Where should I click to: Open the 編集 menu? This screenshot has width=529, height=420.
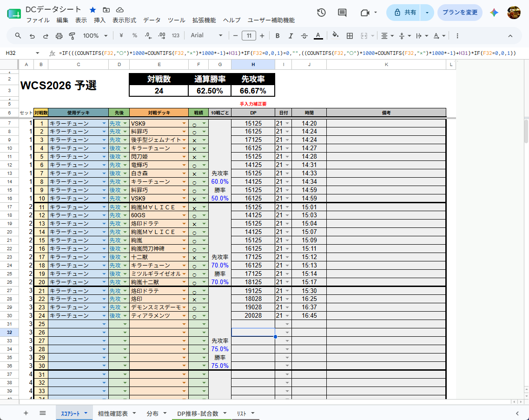coord(62,20)
